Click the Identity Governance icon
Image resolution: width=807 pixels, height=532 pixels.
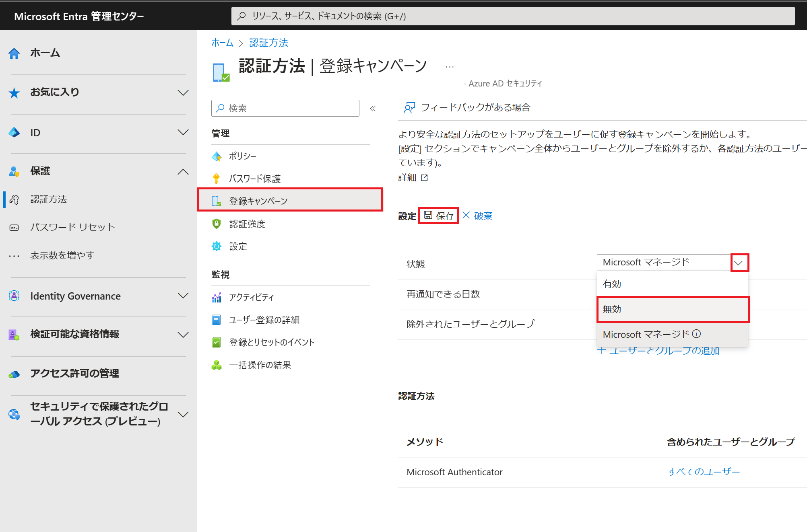pyautogui.click(x=14, y=296)
